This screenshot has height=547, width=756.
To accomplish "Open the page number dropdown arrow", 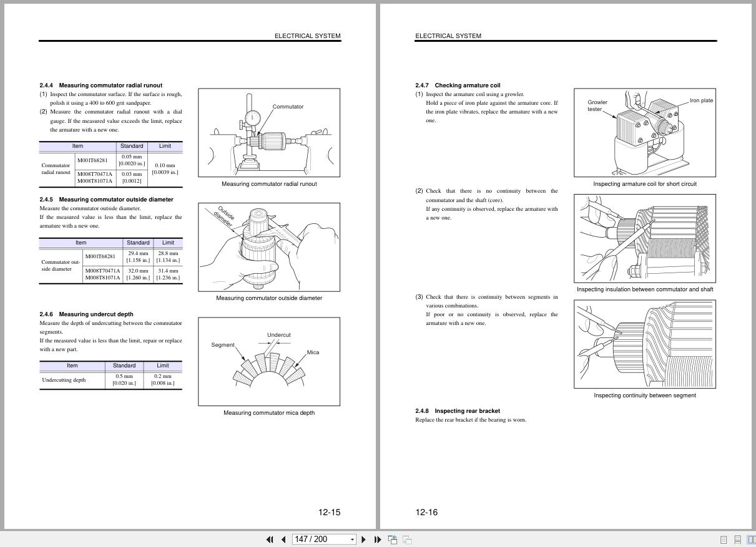I will (x=353, y=540).
